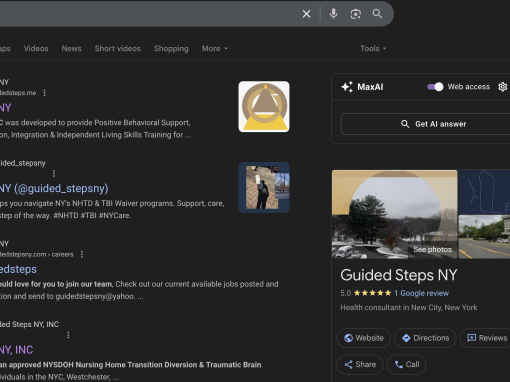This screenshot has width=510, height=382.
Task: Click the Call button
Action: tap(406, 365)
